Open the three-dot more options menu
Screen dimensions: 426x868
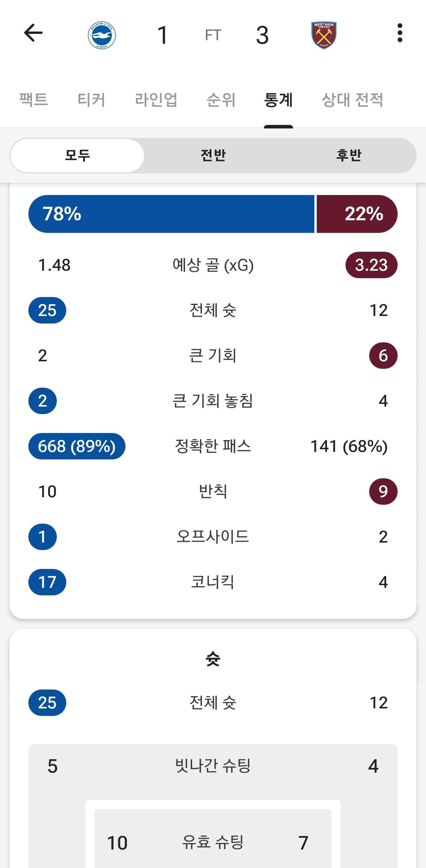400,33
